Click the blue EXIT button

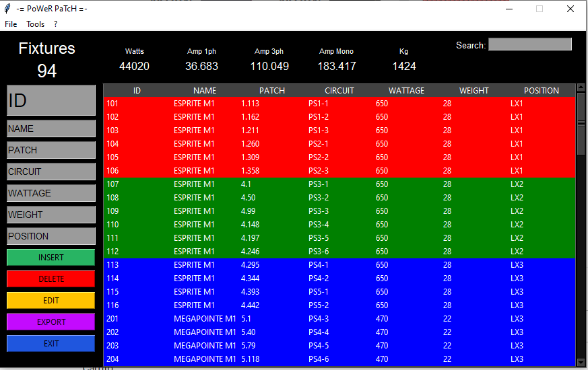point(51,344)
